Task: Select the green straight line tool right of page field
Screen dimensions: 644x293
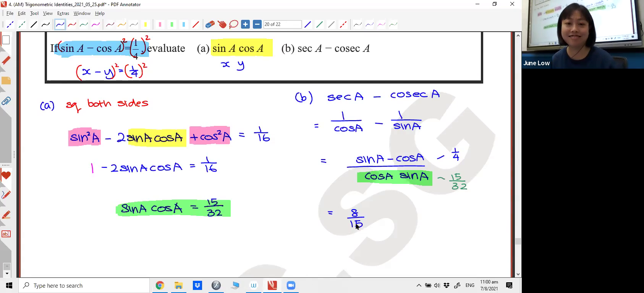Action: 319,25
